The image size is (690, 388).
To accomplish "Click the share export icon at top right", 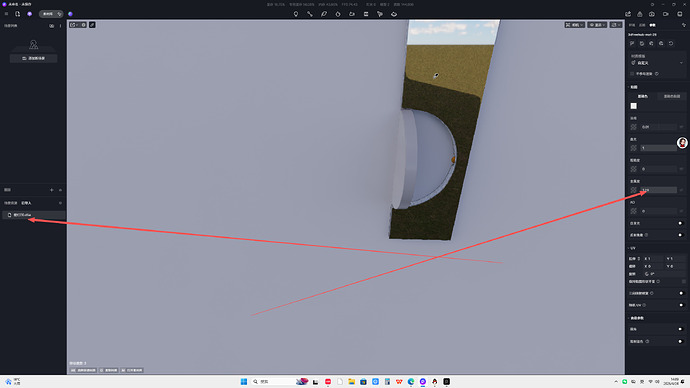I will point(628,14).
